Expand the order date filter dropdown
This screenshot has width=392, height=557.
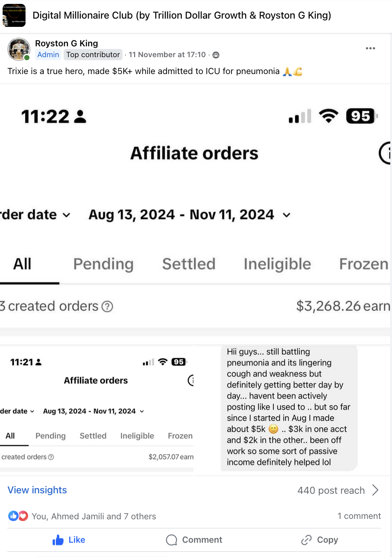[66, 215]
